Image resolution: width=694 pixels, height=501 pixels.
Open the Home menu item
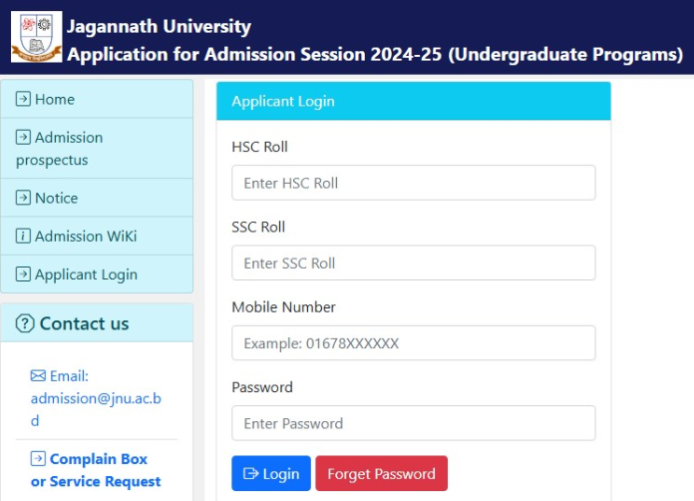[97, 99]
